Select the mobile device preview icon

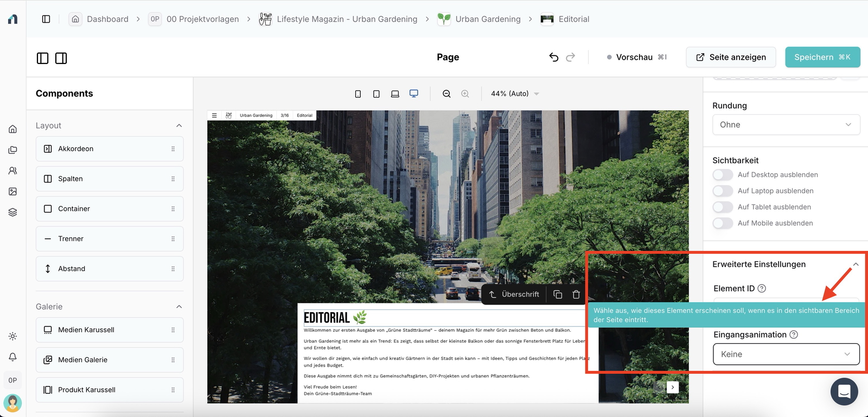358,94
